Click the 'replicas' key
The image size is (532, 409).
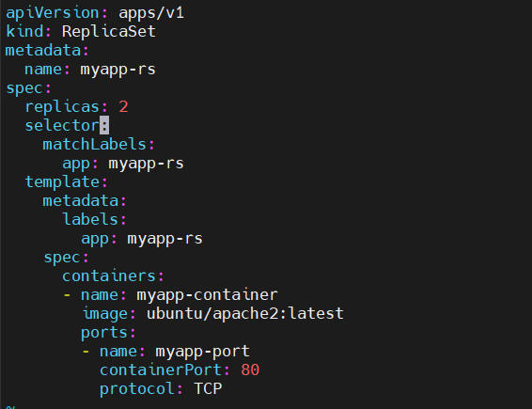pyautogui.click(x=62, y=107)
